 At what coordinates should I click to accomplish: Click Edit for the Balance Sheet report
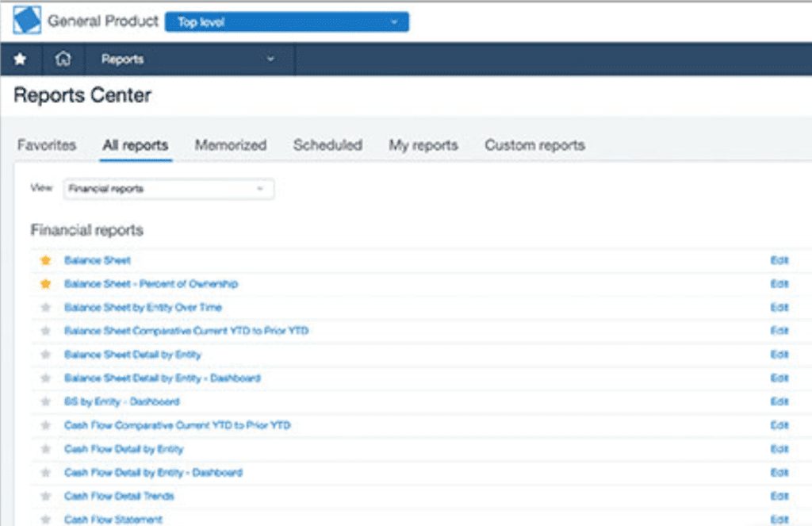point(779,260)
